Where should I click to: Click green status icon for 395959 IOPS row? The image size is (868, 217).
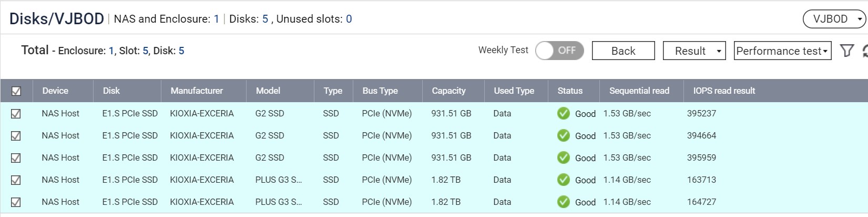564,157
